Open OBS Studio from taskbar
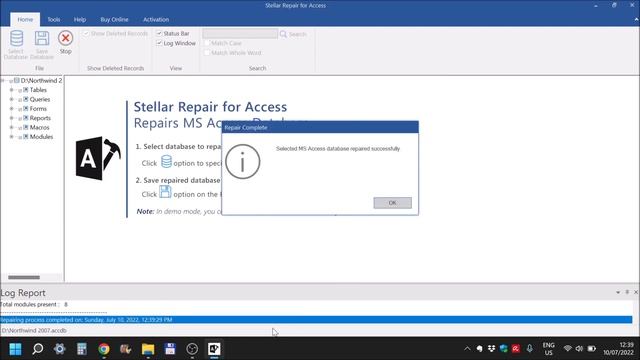 tap(192, 349)
